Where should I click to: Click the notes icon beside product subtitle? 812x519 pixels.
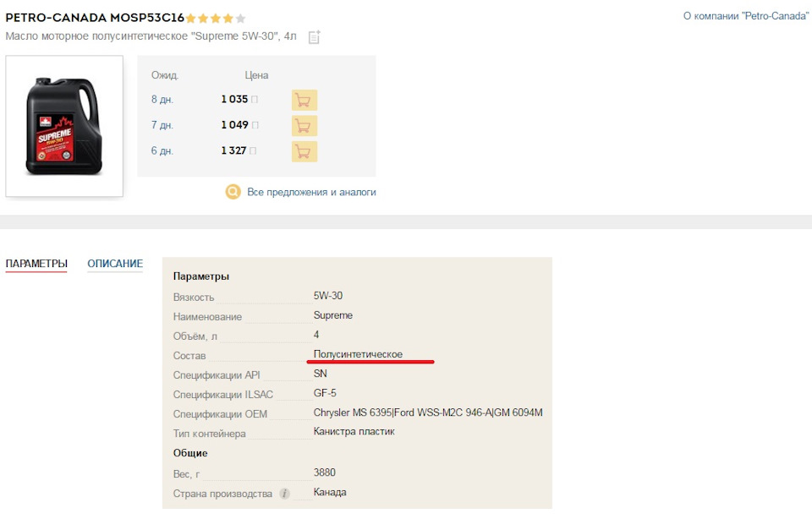[315, 37]
